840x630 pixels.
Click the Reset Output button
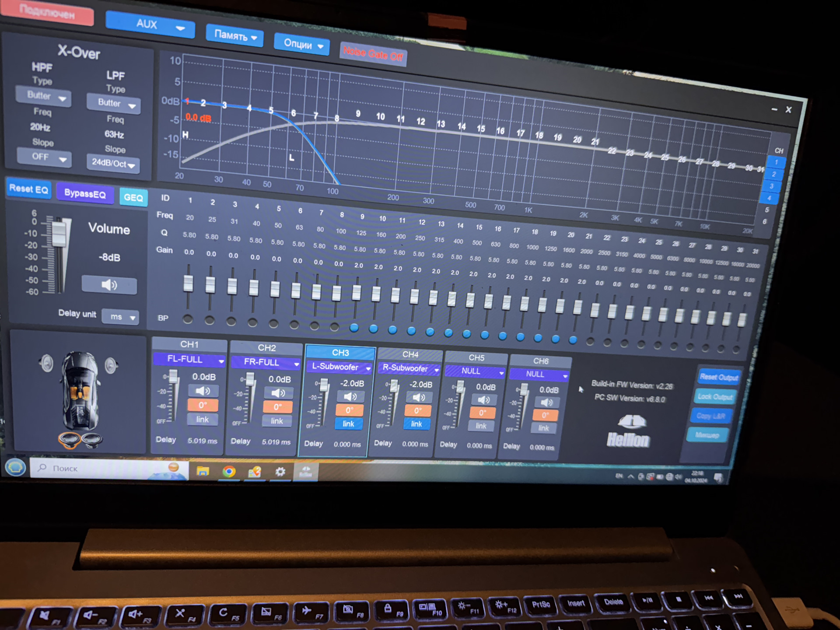tap(718, 377)
